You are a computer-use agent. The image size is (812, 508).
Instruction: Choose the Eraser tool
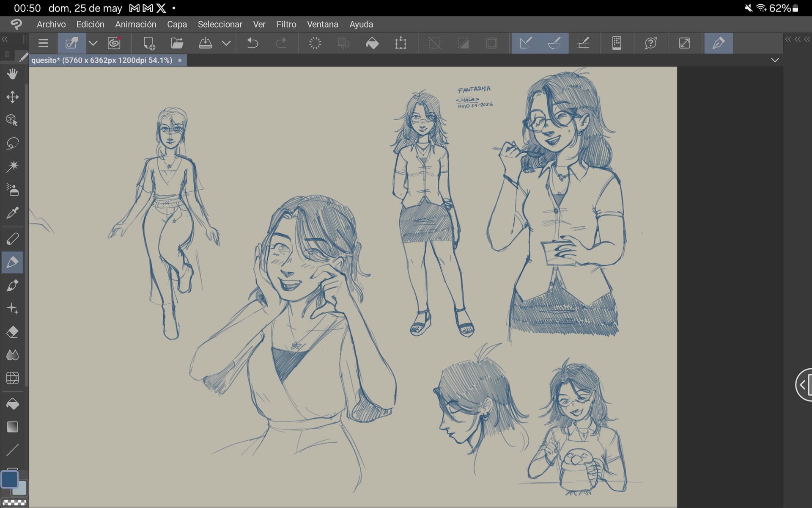coord(12,332)
